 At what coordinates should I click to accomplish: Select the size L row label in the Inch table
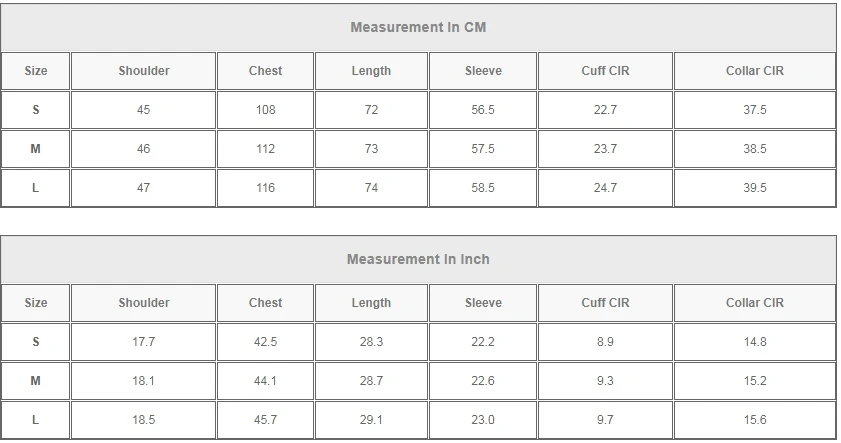coord(36,420)
